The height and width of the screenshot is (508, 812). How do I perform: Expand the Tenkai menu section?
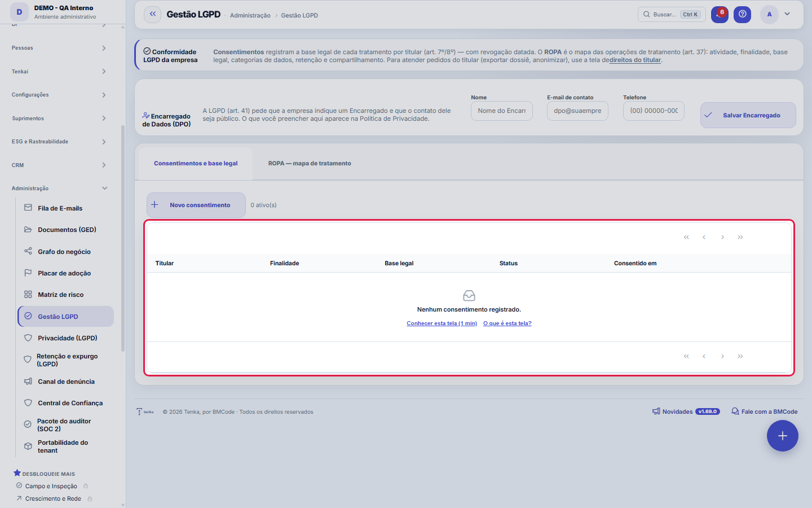pos(59,72)
